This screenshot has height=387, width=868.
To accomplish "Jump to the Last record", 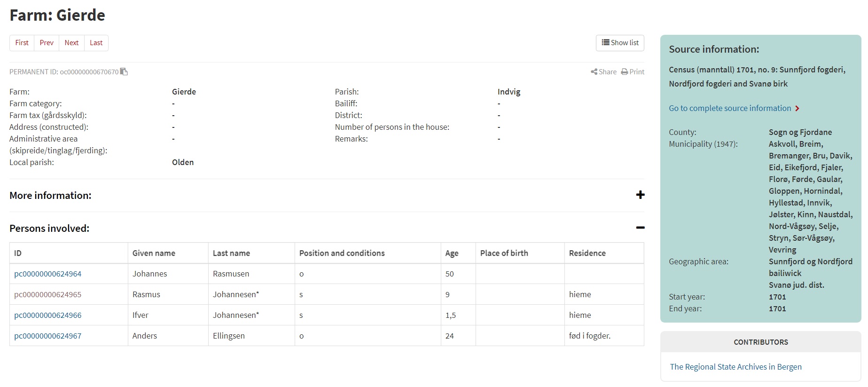I will (96, 43).
